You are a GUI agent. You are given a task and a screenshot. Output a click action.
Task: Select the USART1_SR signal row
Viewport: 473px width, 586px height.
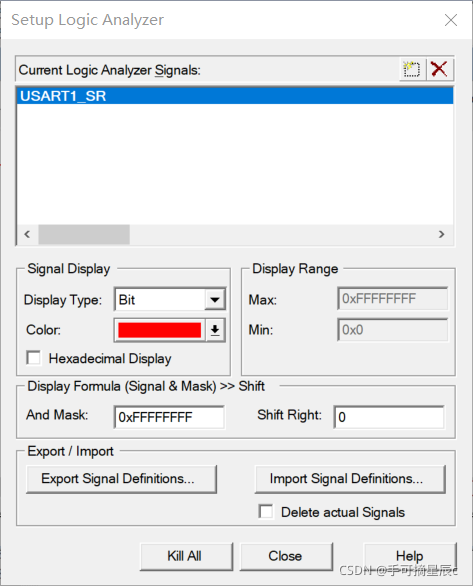point(235,96)
